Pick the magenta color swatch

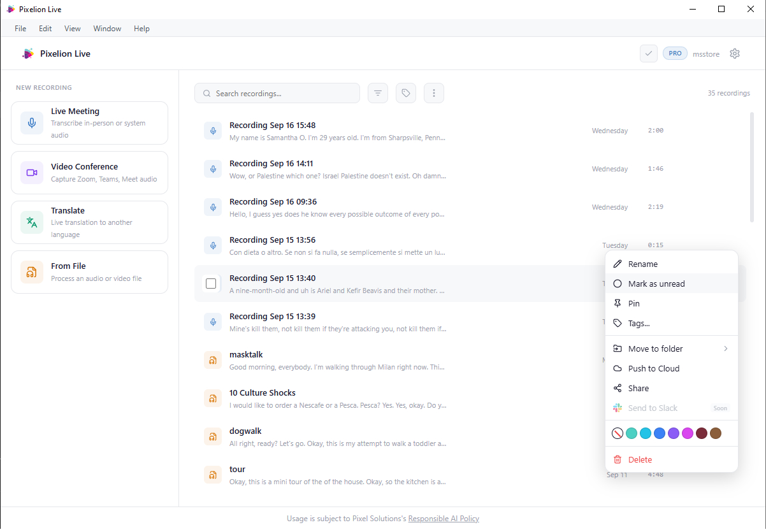[688, 433]
